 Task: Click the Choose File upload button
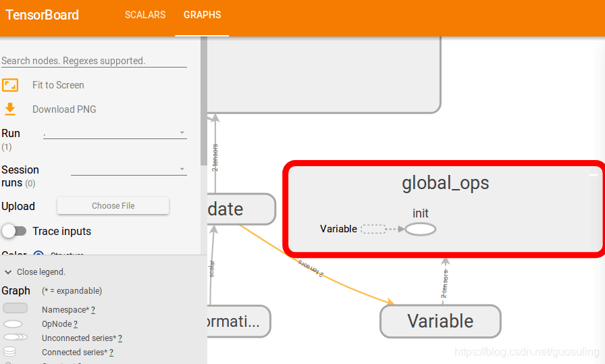tap(113, 206)
